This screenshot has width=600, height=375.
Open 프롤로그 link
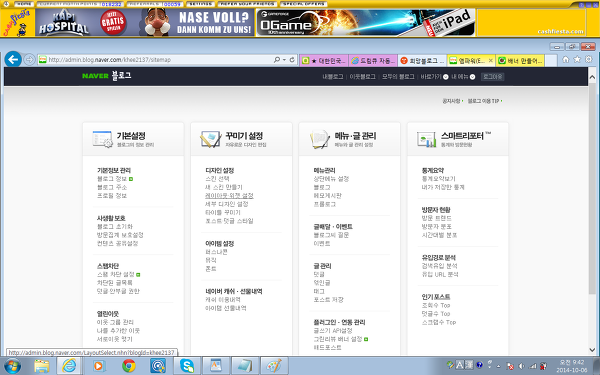(x=324, y=204)
